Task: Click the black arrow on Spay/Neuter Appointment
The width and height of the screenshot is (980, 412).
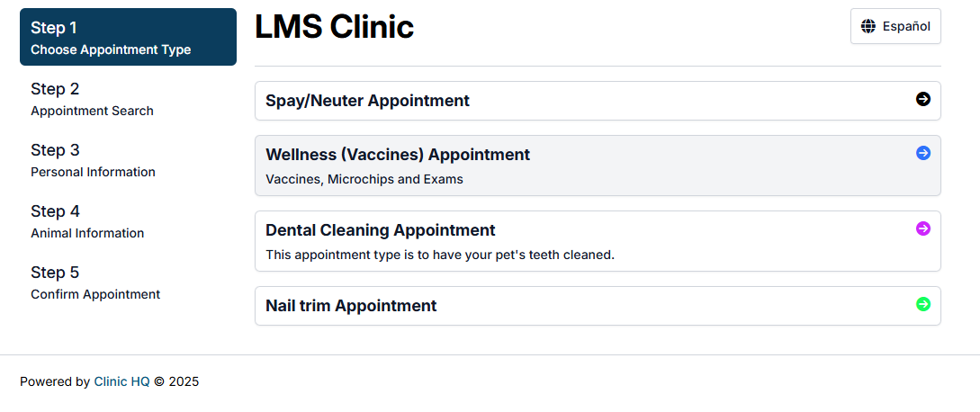Action: pyautogui.click(x=923, y=99)
